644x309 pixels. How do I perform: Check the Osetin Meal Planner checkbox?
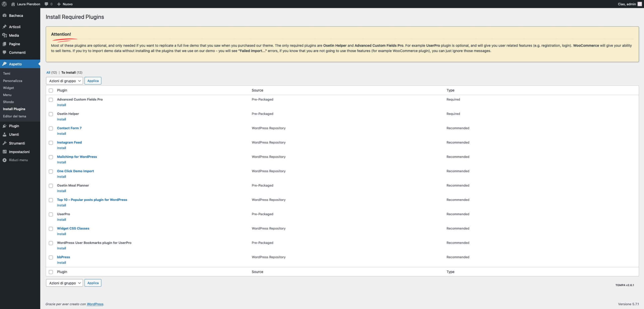(51, 186)
